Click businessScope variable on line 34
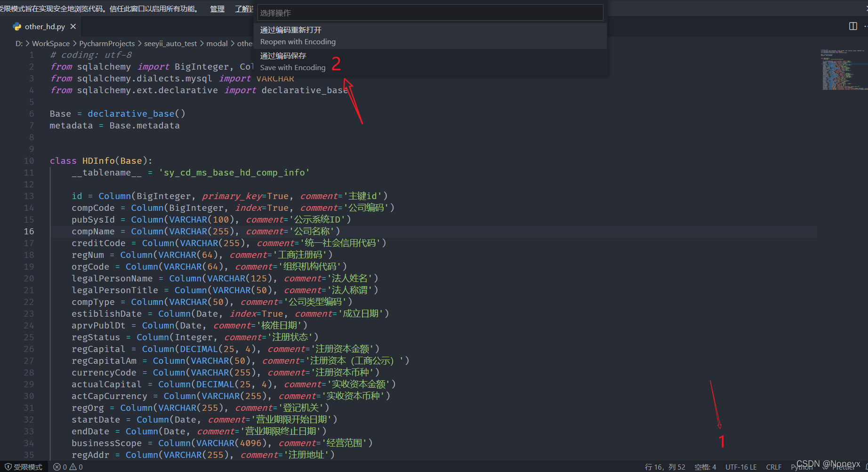 106,443
